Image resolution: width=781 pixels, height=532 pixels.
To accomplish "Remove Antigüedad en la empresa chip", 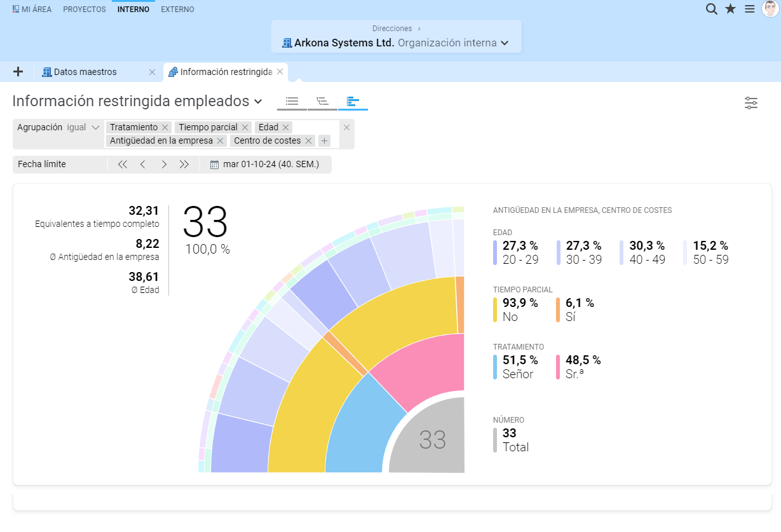I will click(221, 141).
